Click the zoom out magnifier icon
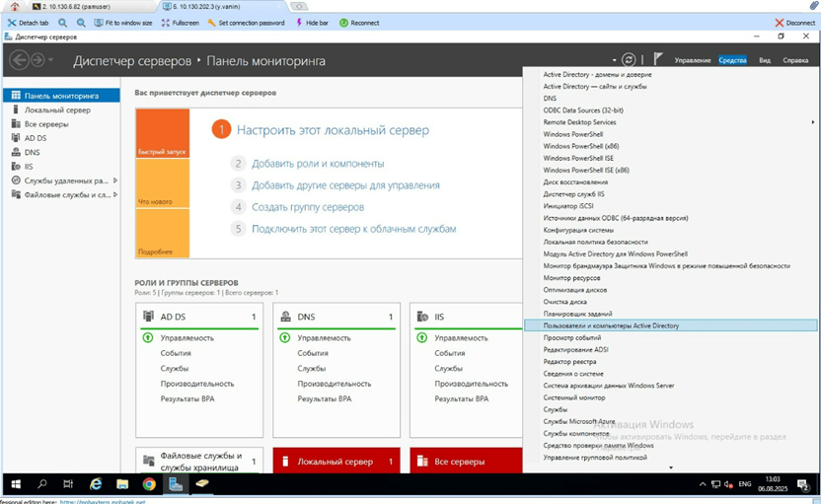The width and height of the screenshot is (821, 504). [x=81, y=23]
